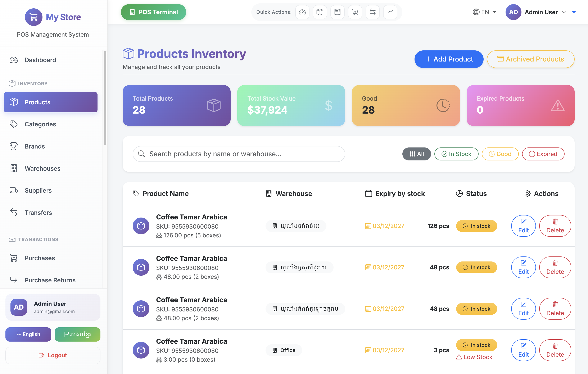Open dashboard quick action icon

[x=302, y=12]
